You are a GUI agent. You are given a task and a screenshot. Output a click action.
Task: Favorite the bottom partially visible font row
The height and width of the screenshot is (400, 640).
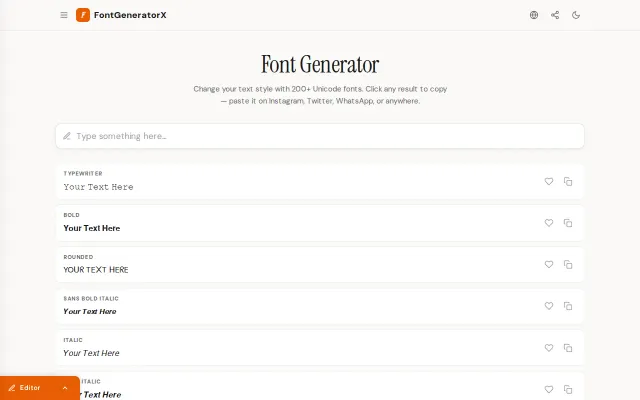pyautogui.click(x=549, y=389)
